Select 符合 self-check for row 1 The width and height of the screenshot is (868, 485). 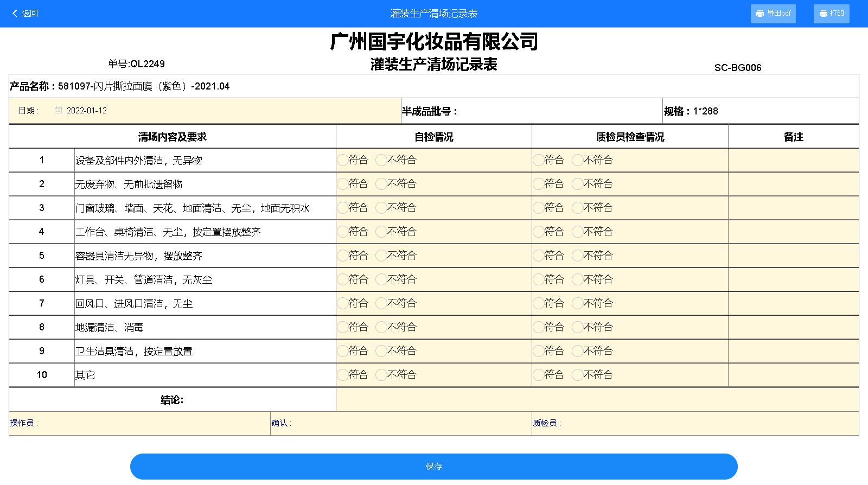342,160
